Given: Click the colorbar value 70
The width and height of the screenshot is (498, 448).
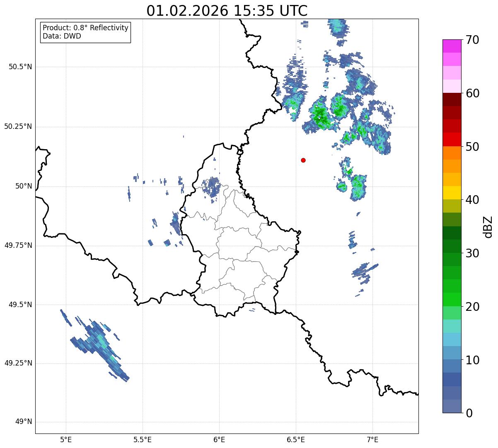Looking at the screenshot, I should click(473, 40).
